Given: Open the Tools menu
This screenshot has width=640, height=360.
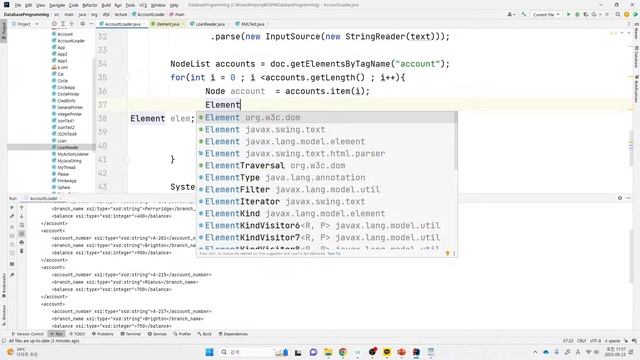Looking at the screenshot, I should 130,5.
